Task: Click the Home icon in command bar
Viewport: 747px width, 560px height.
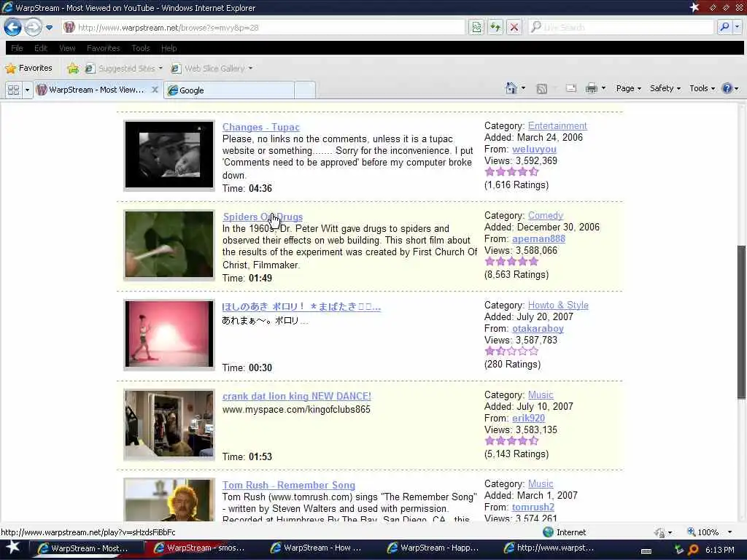Action: click(511, 88)
